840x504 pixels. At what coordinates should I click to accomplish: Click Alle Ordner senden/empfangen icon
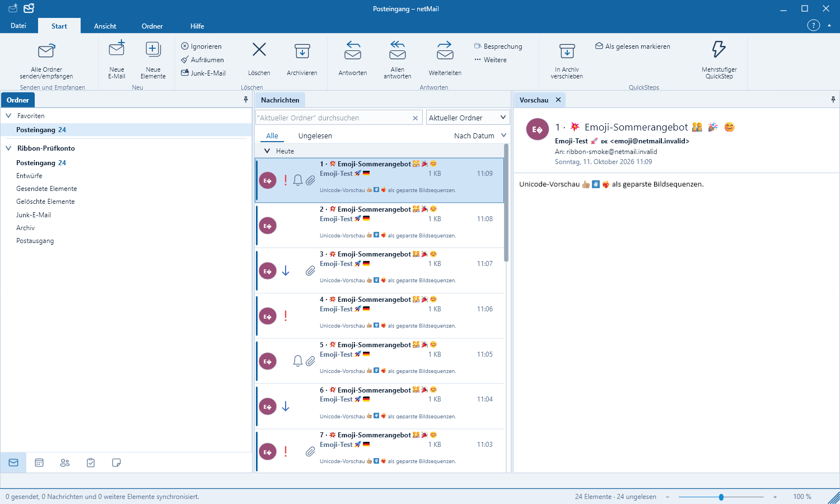[46, 51]
